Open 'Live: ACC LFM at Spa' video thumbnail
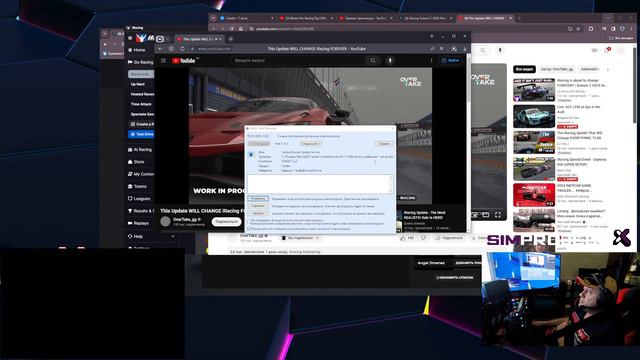Viewport: 640px width, 360px height. click(x=534, y=116)
